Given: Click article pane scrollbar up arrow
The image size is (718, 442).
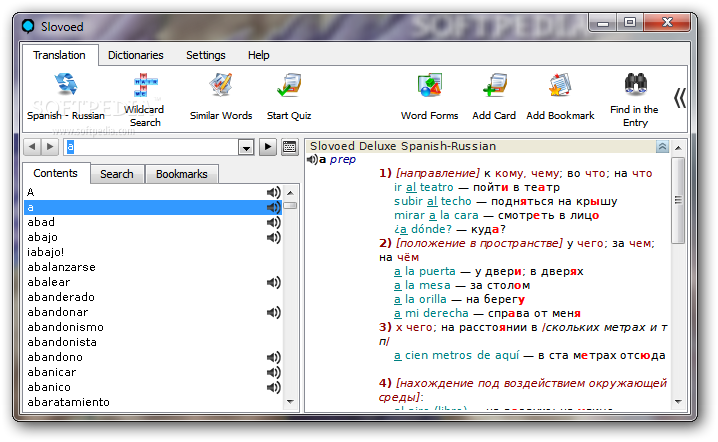Looking at the screenshot, I should (679, 147).
